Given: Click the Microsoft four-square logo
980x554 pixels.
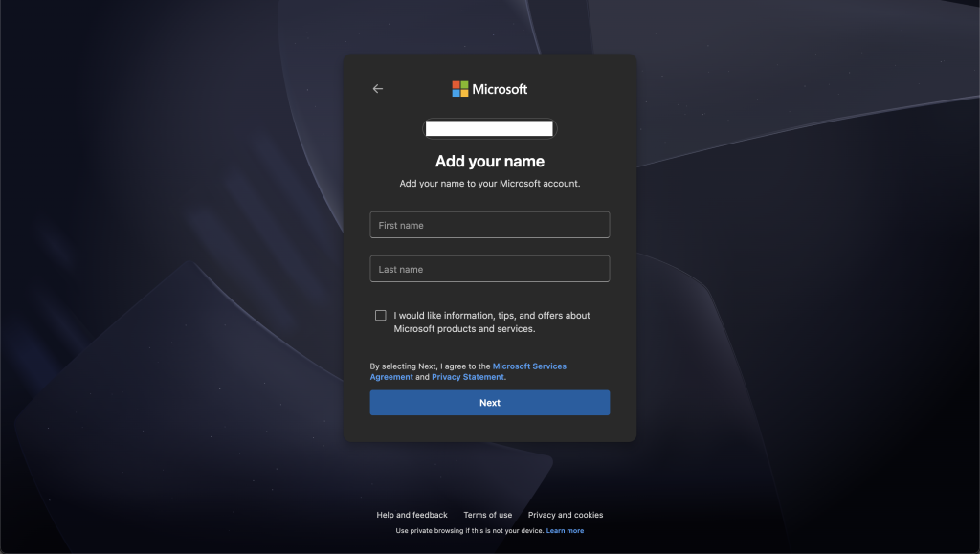Looking at the screenshot, I should [x=460, y=89].
